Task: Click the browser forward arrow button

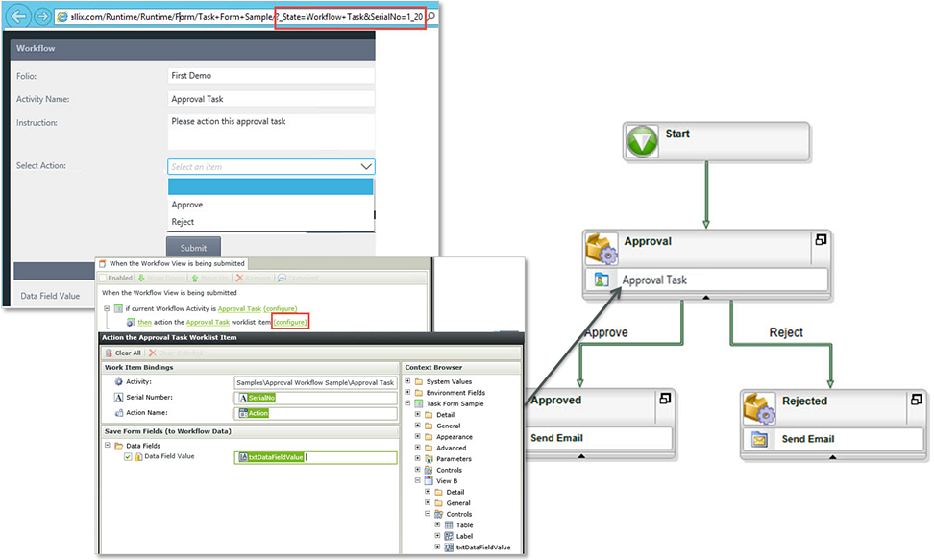Action: (x=42, y=16)
